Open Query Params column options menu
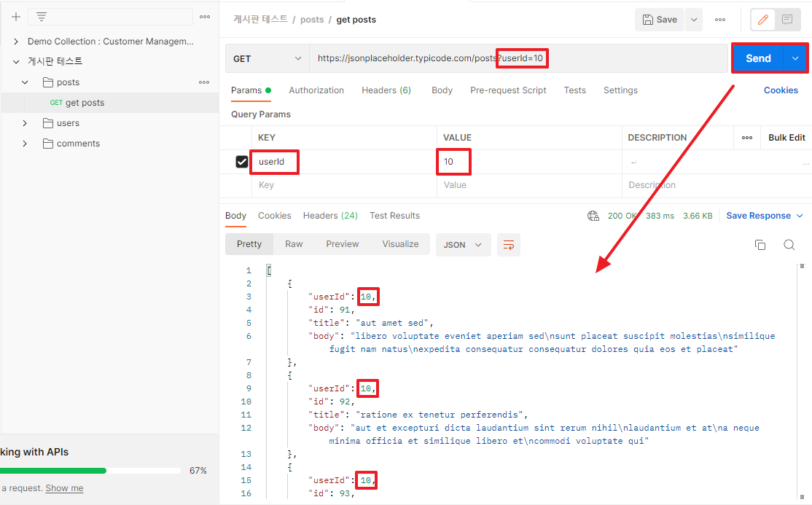 coord(746,138)
